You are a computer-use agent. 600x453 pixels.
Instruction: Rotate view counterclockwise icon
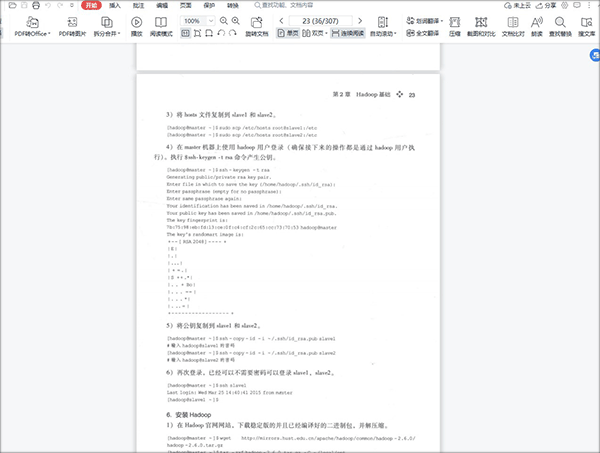221,33
